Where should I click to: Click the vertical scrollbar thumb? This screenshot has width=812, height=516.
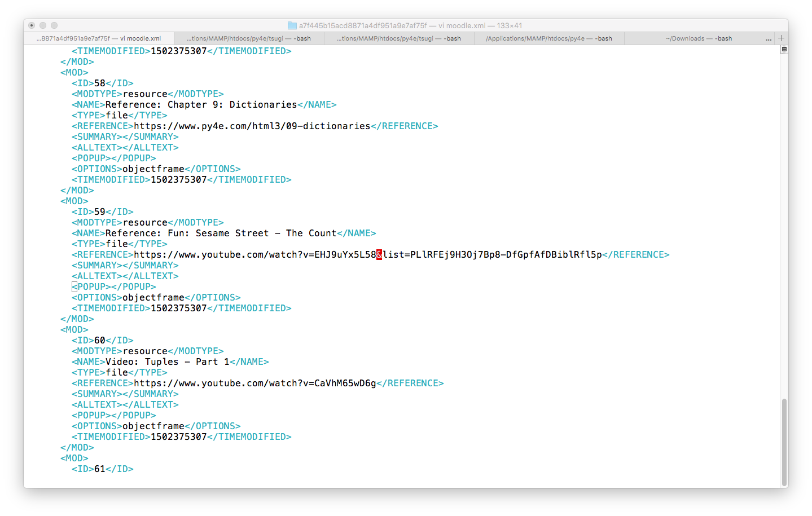click(784, 442)
